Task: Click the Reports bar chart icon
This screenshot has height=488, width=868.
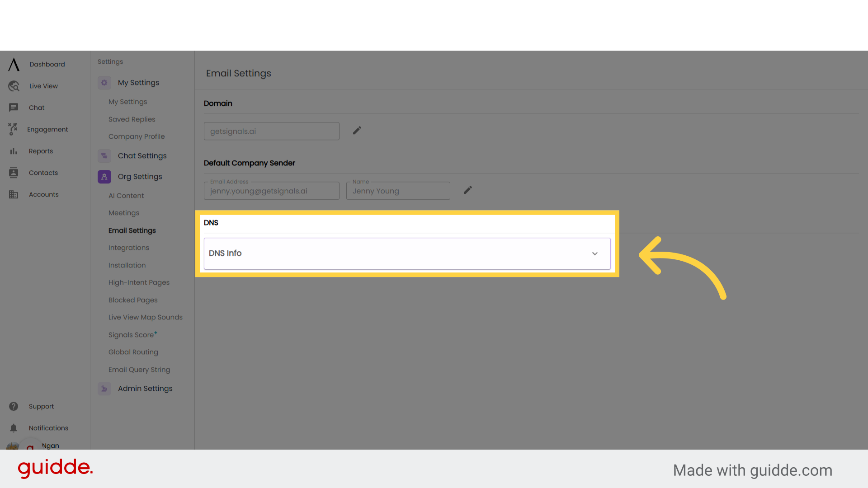Action: click(x=14, y=151)
